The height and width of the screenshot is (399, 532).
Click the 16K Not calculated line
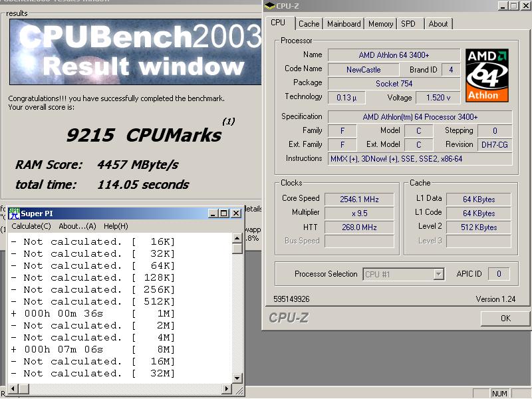(x=92, y=241)
